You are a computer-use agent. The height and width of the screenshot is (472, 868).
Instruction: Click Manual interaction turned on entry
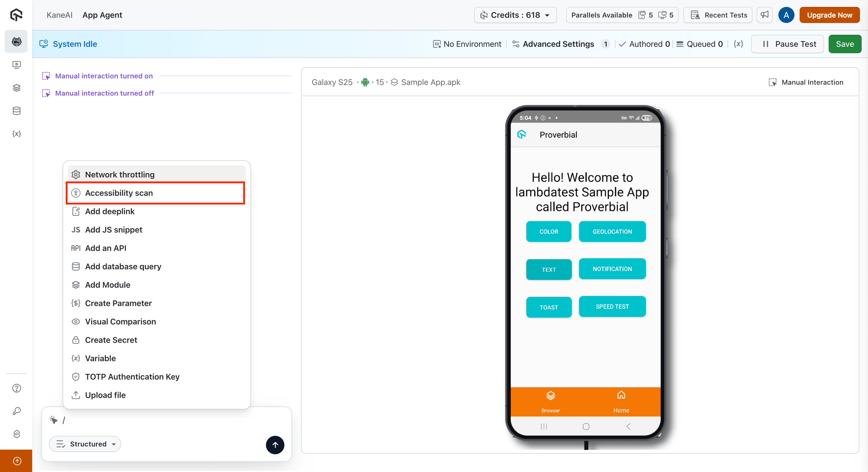pos(103,76)
